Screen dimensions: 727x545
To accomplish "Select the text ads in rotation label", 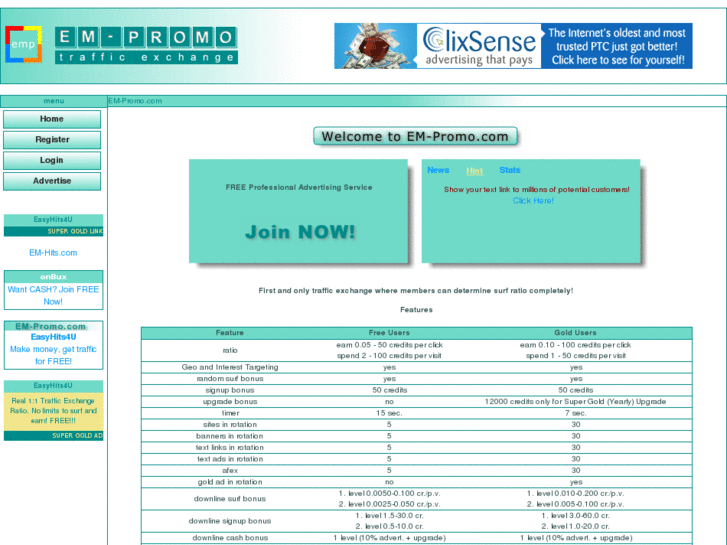I will tap(230, 459).
